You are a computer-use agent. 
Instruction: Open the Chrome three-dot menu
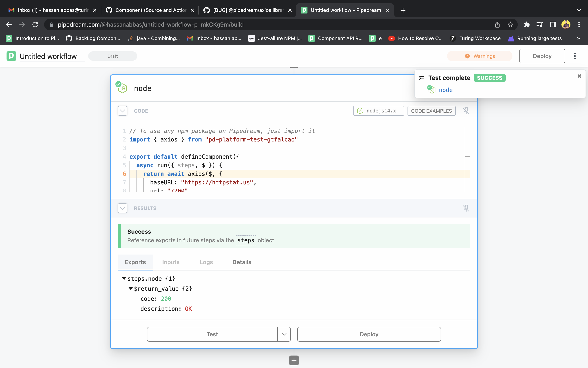coord(579,25)
